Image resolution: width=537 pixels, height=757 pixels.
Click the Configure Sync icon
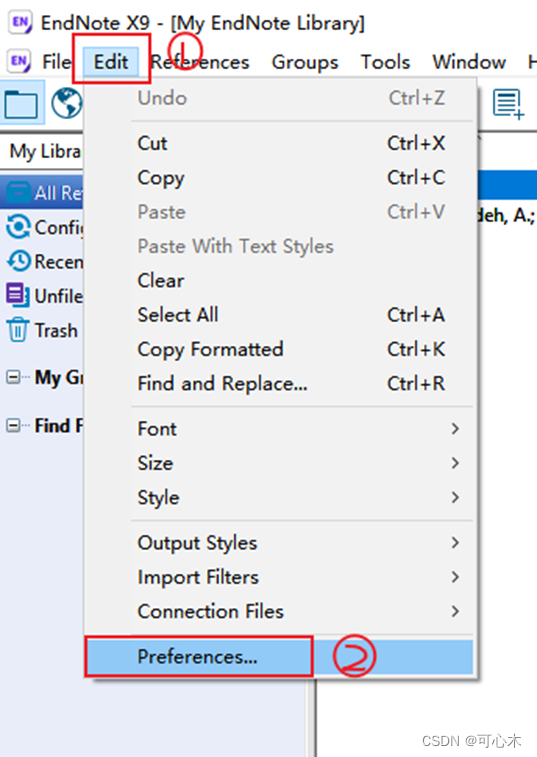click(19, 227)
